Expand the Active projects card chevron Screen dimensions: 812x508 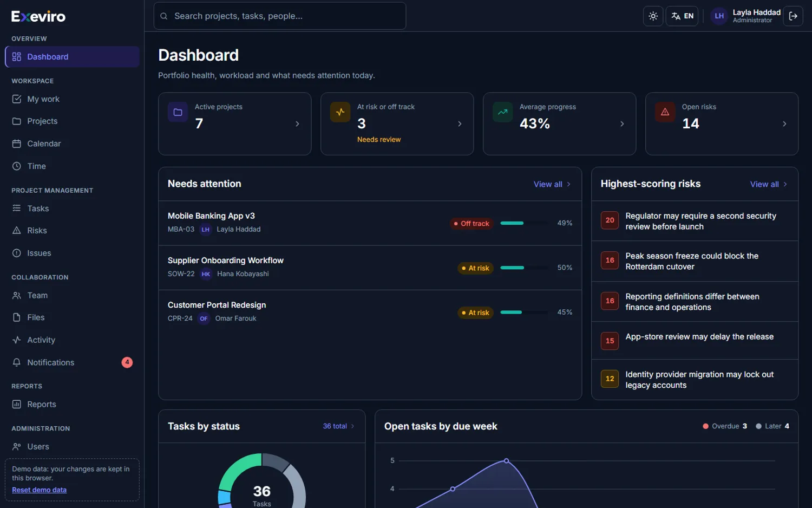tap(297, 124)
